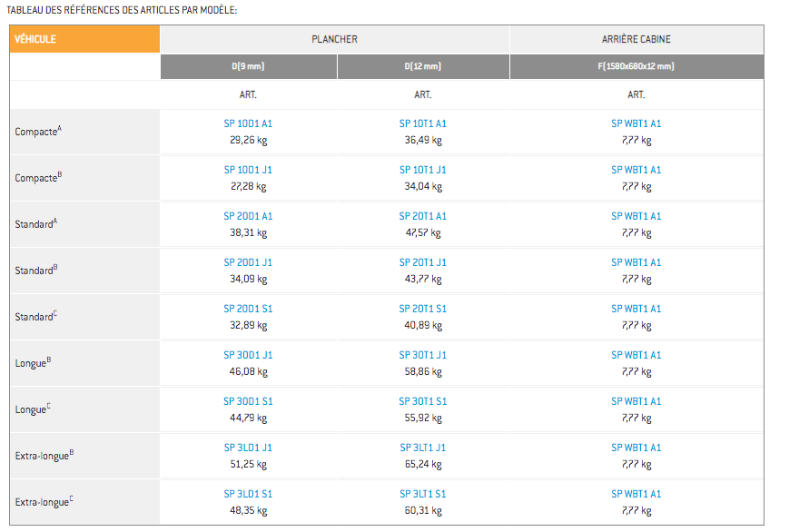Click the PLANCHER column header

tap(334, 39)
